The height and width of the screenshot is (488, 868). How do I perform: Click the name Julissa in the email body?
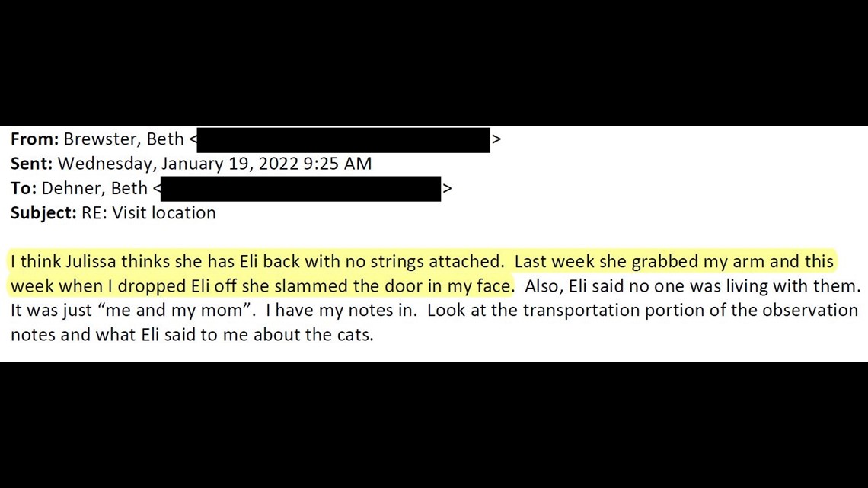point(91,261)
